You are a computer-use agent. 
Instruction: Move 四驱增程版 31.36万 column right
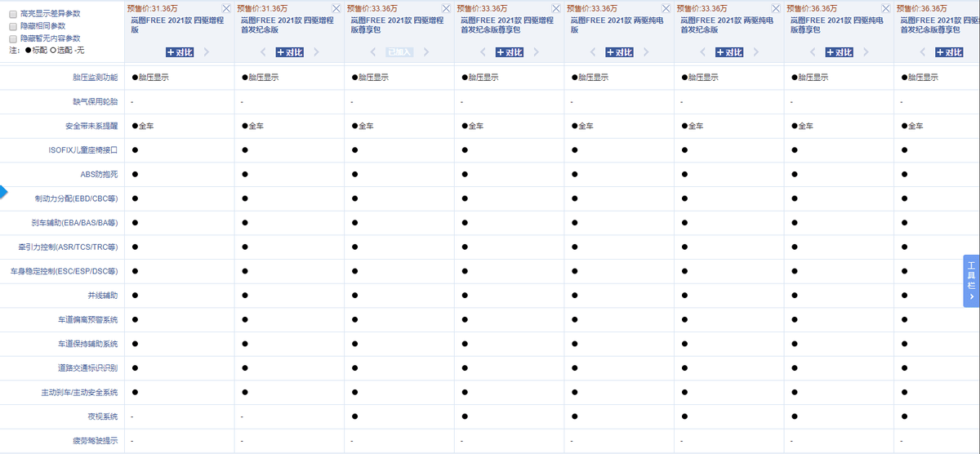(x=206, y=52)
